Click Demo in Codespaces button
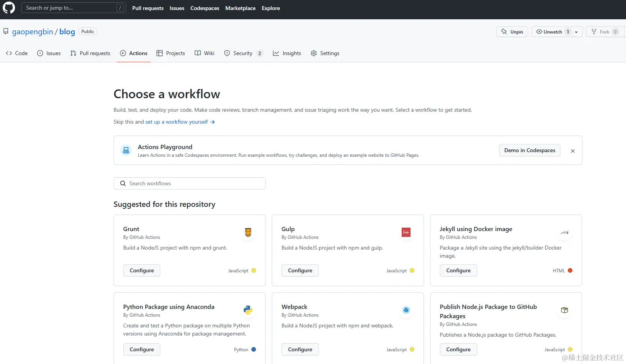626x364 pixels. tap(530, 150)
